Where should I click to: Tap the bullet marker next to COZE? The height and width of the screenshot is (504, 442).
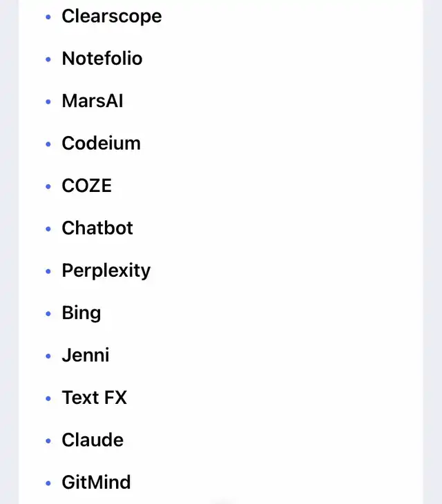(x=48, y=187)
